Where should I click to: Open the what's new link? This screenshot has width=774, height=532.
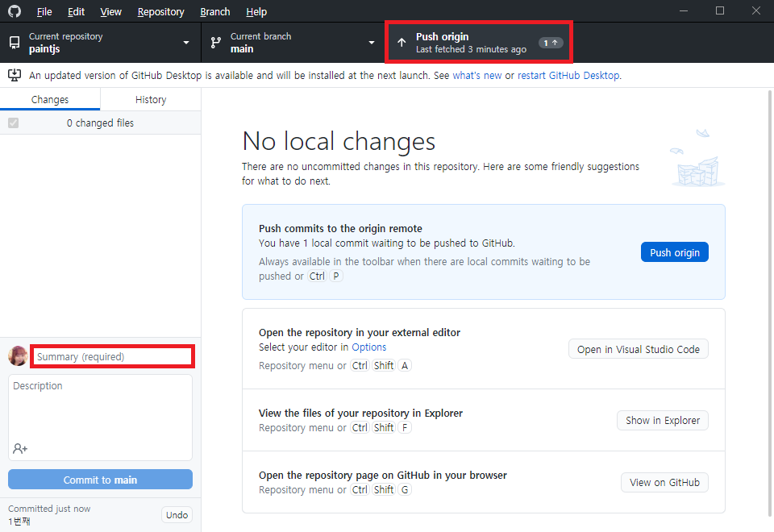476,75
